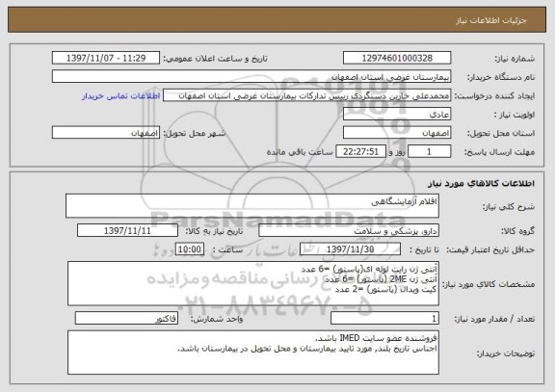The height and width of the screenshot is (392, 555).
Task: Click the remaining time field 22:27:51
Action: click(360, 152)
